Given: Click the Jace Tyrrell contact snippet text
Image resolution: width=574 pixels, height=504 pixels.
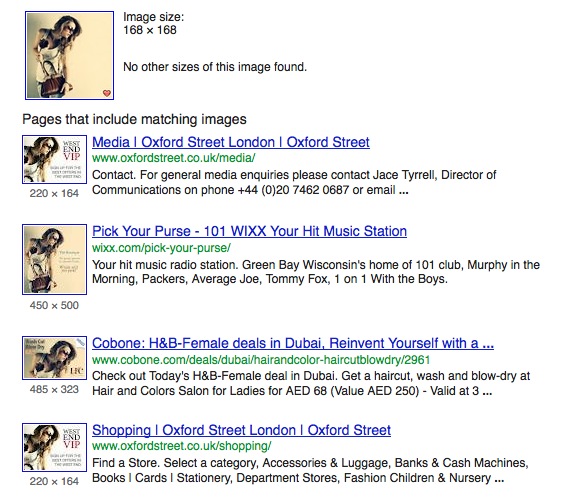Looking at the screenshot, I should (294, 182).
